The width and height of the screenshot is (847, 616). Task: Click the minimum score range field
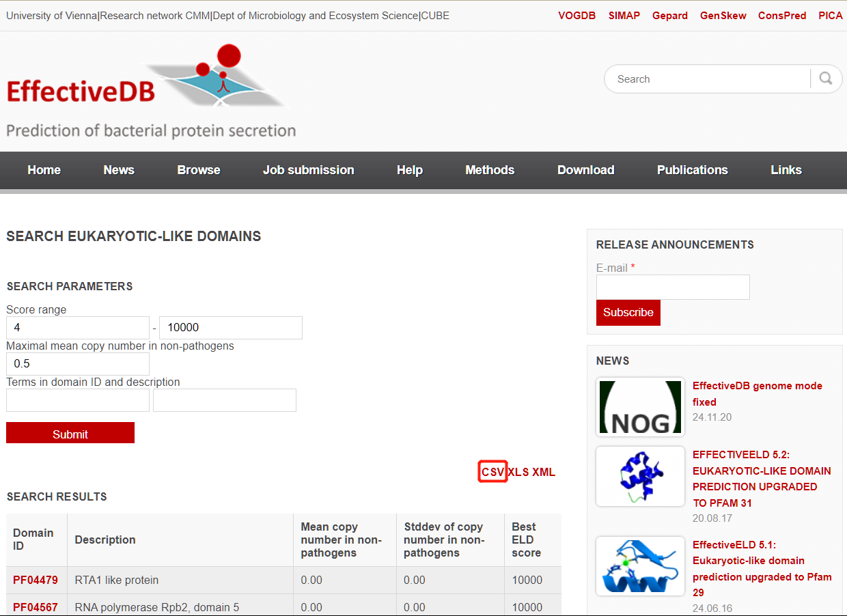coord(78,328)
